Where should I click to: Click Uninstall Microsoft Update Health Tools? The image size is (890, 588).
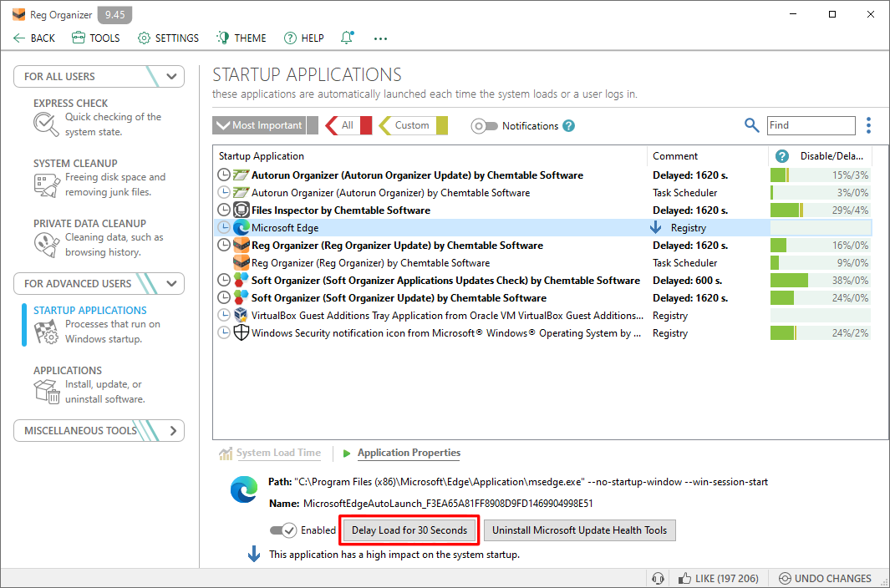pos(579,530)
